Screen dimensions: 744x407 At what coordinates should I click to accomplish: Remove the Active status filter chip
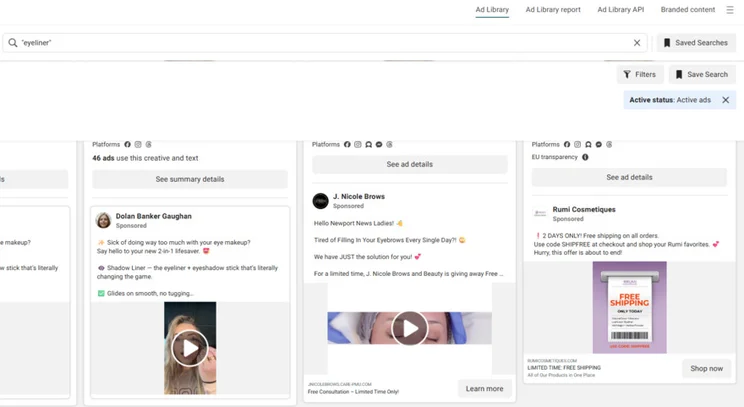[725, 100]
